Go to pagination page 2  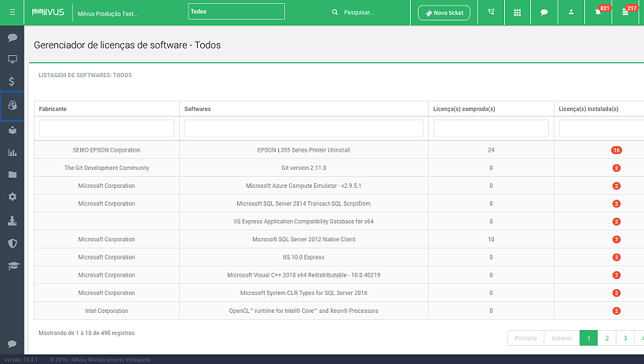click(607, 338)
